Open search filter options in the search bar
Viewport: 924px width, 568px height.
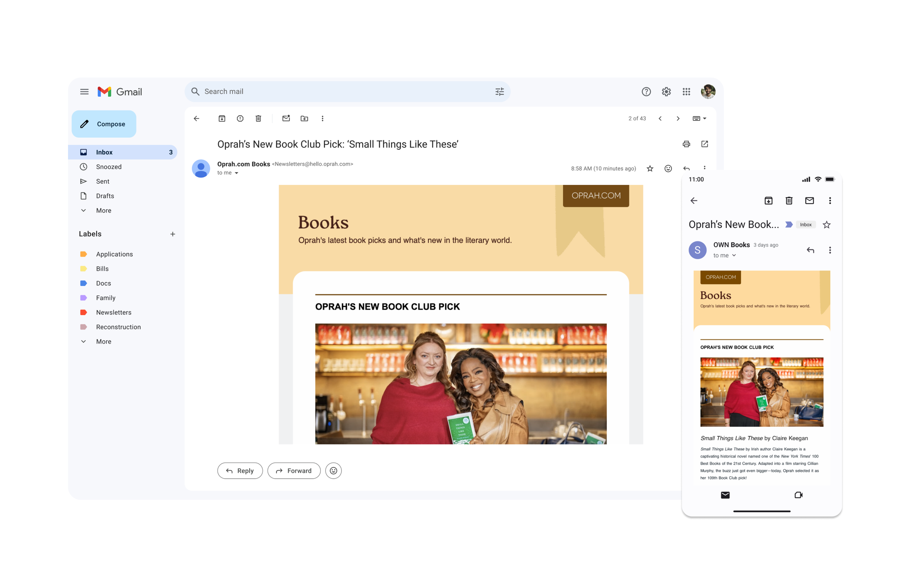(499, 92)
